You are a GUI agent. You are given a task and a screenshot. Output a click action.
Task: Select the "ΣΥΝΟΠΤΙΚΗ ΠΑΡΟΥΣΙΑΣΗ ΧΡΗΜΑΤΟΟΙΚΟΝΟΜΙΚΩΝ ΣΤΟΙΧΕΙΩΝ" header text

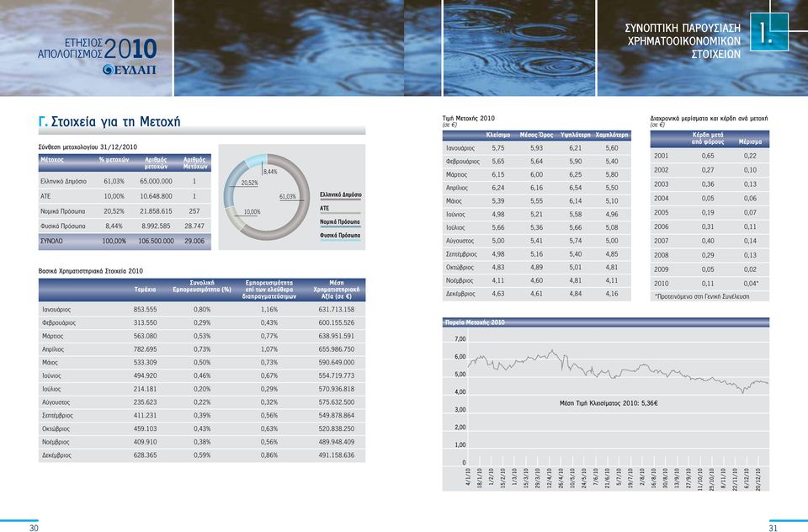(683, 40)
